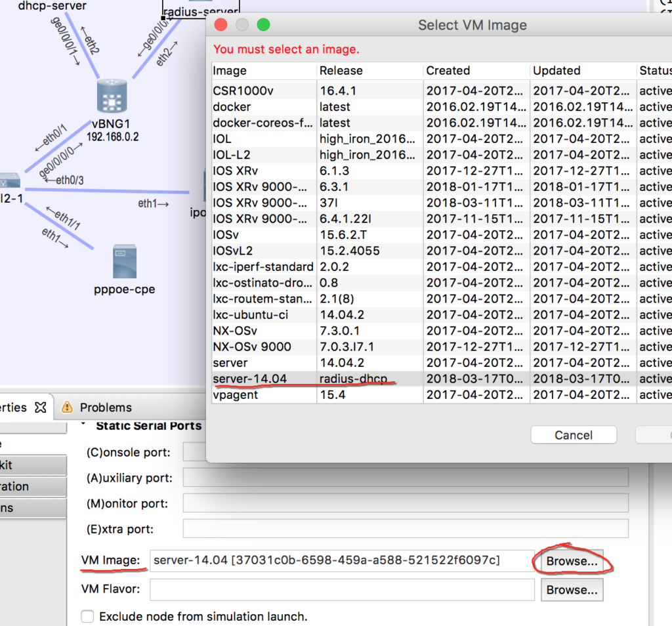The height and width of the screenshot is (626, 672).
Task: Select the NX-OSv 9000 image row
Action: click(442, 346)
